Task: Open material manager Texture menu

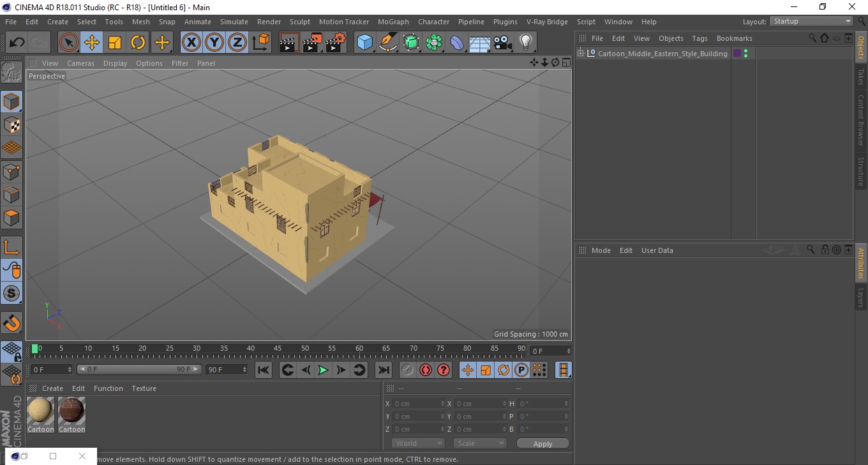Action: pyautogui.click(x=144, y=388)
